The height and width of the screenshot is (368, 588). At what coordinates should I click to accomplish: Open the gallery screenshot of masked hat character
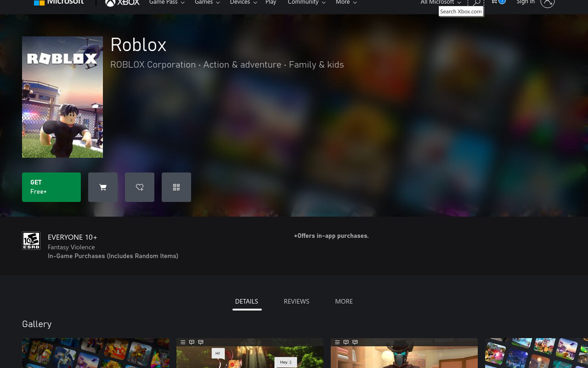tap(404, 353)
